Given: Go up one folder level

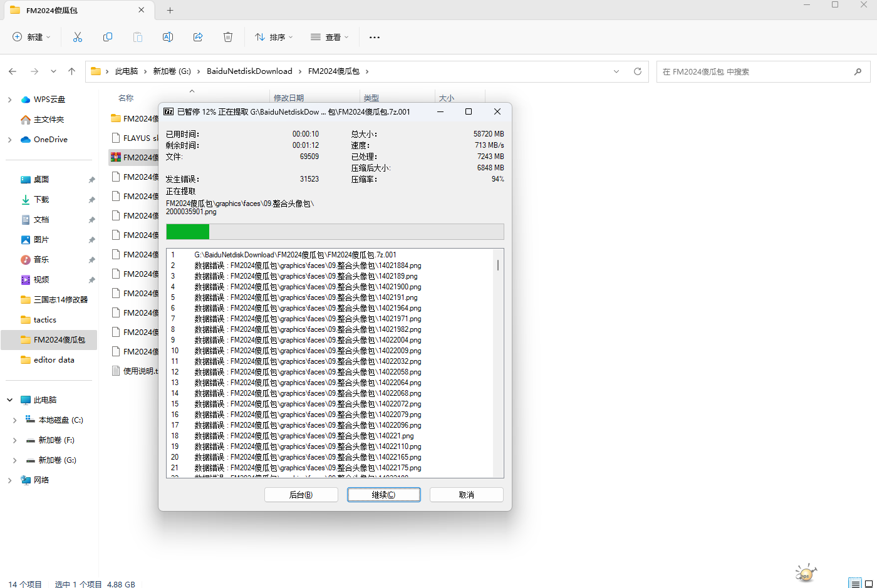Looking at the screenshot, I should coord(72,71).
